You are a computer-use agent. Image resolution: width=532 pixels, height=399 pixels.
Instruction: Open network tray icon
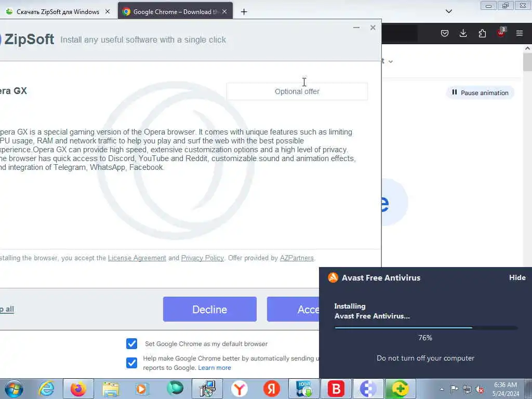467,389
